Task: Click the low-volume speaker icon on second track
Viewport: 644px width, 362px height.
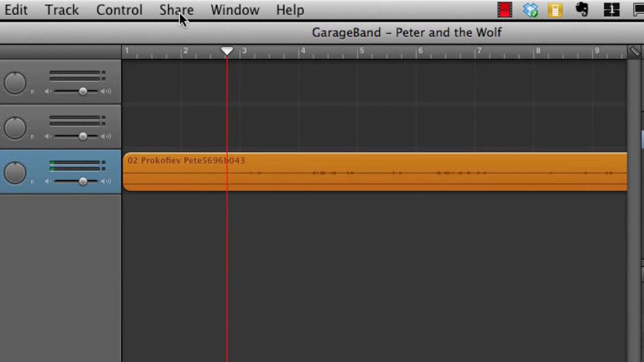Action: pos(48,136)
